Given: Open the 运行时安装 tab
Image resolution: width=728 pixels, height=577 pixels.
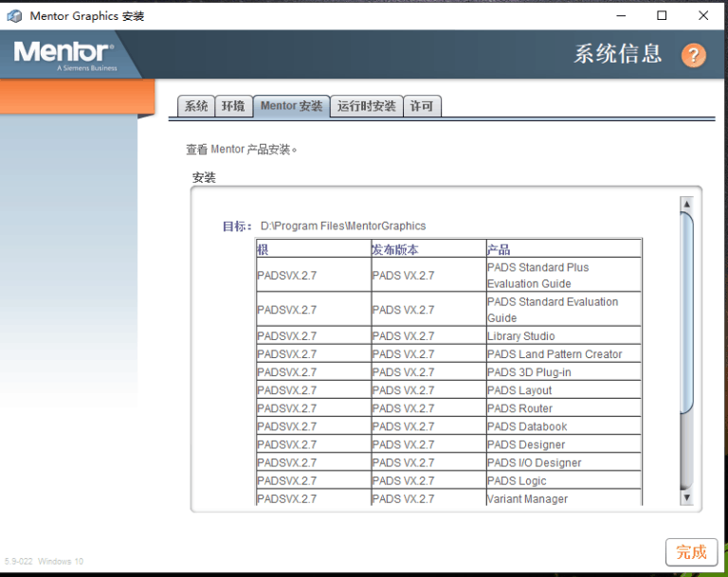Looking at the screenshot, I should (366, 106).
